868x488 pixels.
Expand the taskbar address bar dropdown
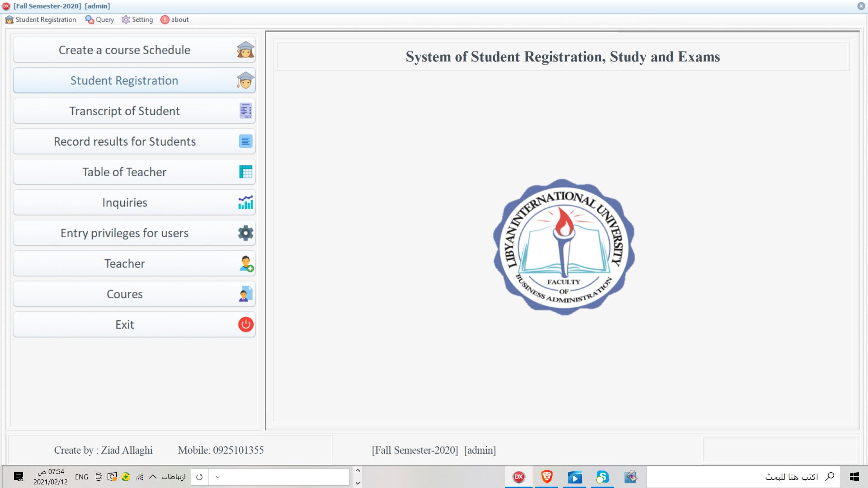coord(217,477)
